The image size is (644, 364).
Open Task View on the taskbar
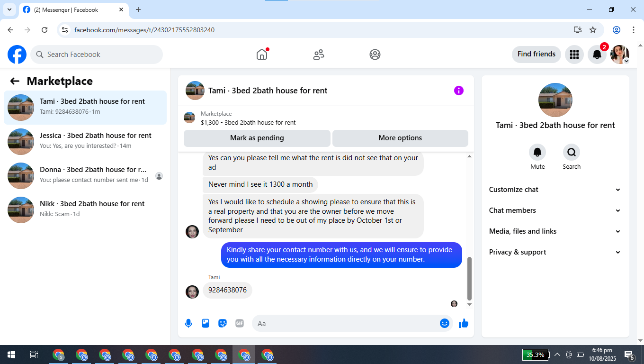34,355
